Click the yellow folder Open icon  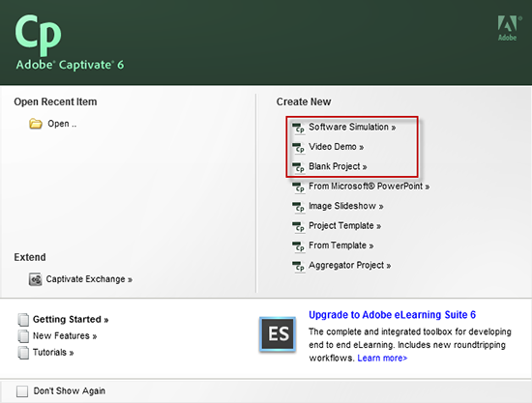tap(36, 124)
